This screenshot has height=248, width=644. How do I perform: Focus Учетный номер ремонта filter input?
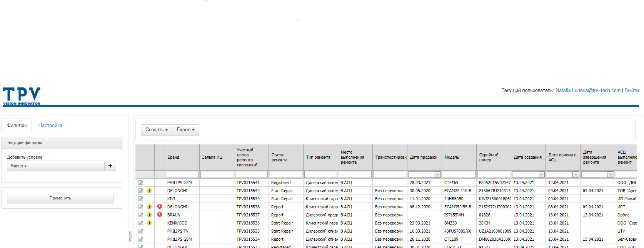point(251,174)
